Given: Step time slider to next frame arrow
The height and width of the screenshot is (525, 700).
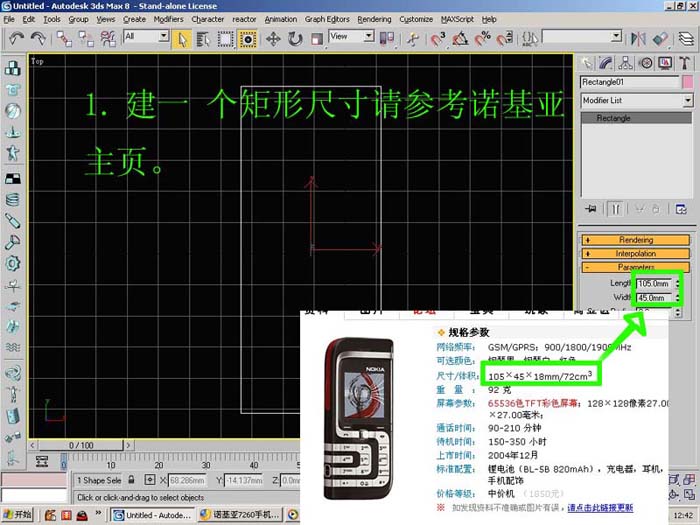Looking at the screenshot, I should (x=128, y=445).
